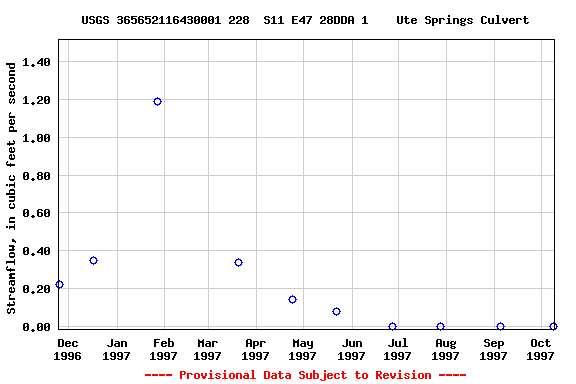
Task: Select the late May 1997 data point near 0.08
Action: pyautogui.click(x=336, y=312)
